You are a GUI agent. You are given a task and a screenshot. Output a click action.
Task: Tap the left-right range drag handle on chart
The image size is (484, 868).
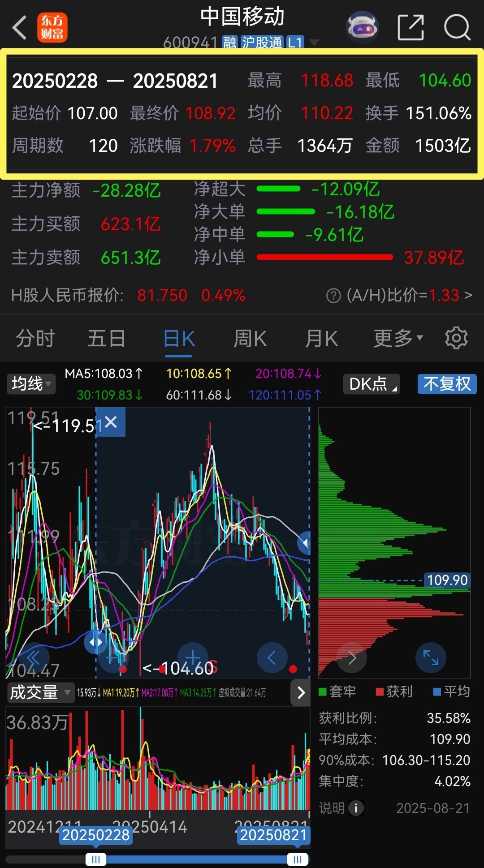(96, 642)
